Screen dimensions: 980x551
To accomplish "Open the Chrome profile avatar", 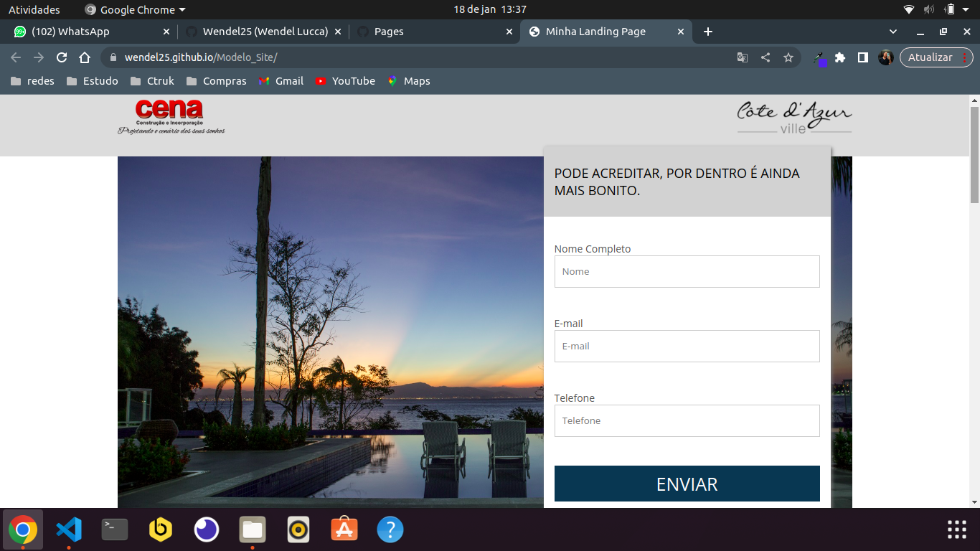I will coord(885,57).
